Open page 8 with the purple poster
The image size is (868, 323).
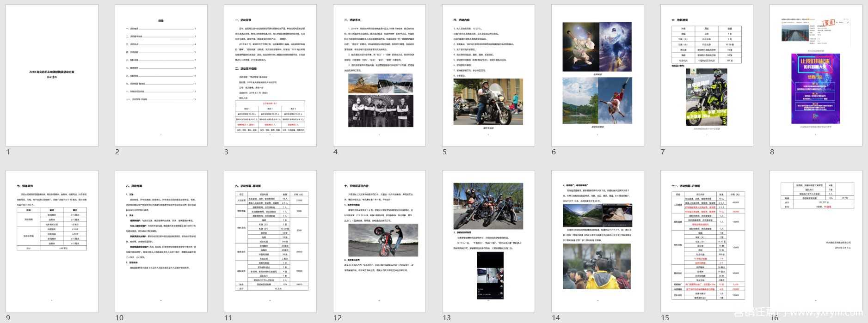coord(816,76)
